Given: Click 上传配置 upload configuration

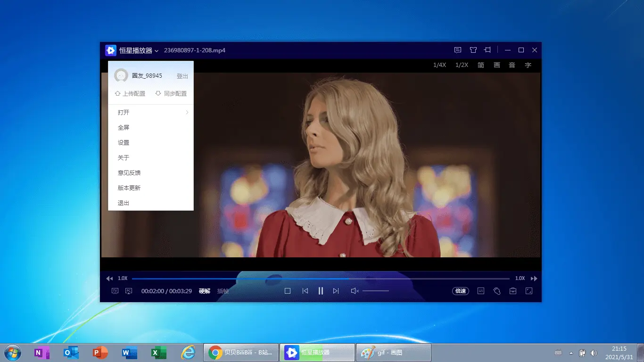Looking at the screenshot, I should point(130,93).
